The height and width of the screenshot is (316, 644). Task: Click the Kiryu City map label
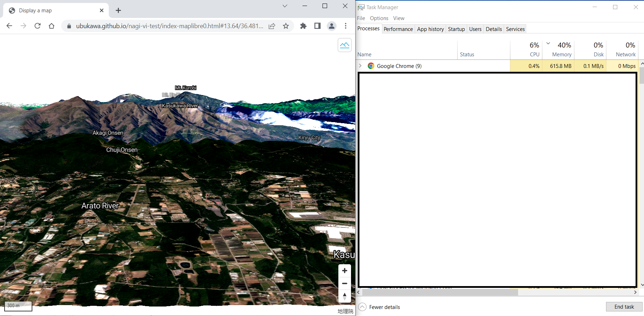tap(309, 137)
